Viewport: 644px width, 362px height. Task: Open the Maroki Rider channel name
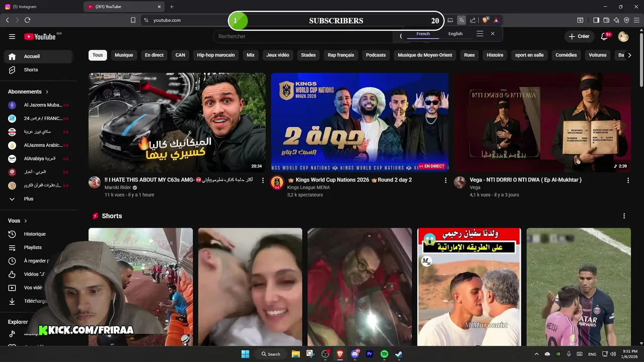point(118,188)
